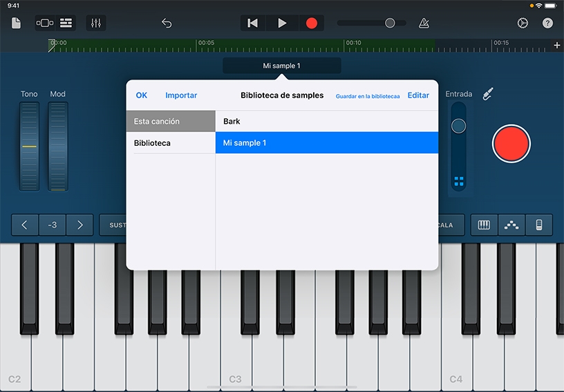The width and height of the screenshot is (564, 392).
Task: Shift keyboard up an octave
Action: click(80, 225)
